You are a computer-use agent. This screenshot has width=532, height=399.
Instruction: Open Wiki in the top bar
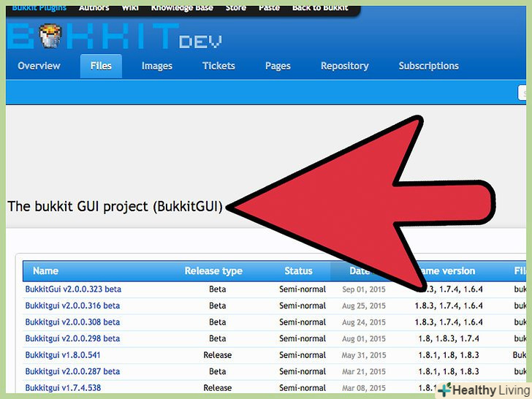tap(130, 8)
